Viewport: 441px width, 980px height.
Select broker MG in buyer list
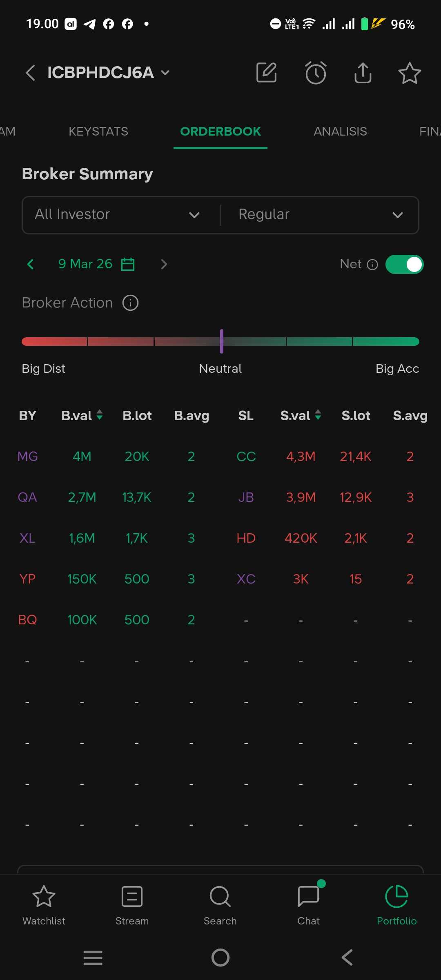[x=27, y=457]
